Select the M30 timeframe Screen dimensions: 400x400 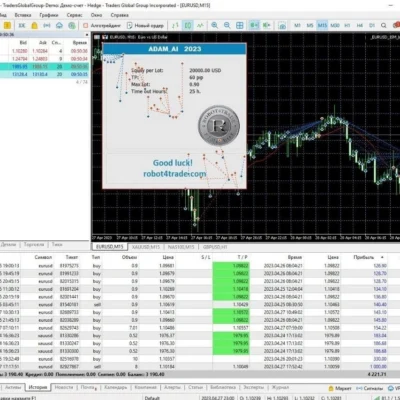pos(335,25)
